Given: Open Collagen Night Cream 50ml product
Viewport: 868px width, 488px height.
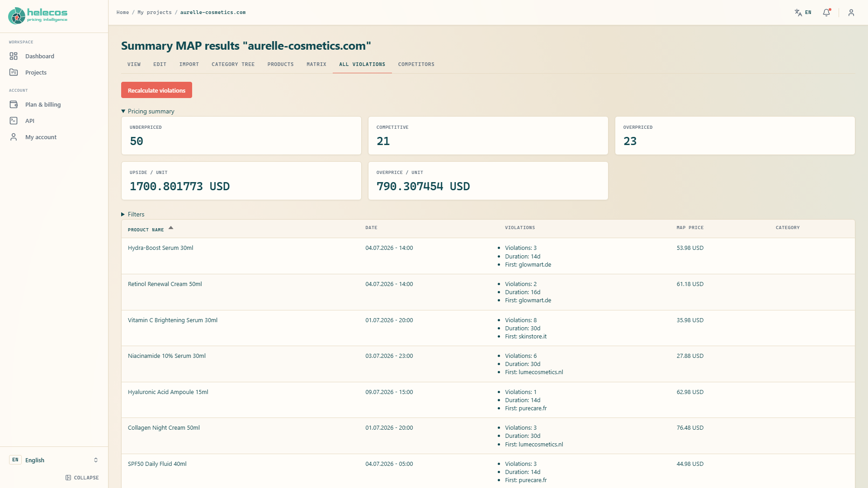Looking at the screenshot, I should [164, 428].
